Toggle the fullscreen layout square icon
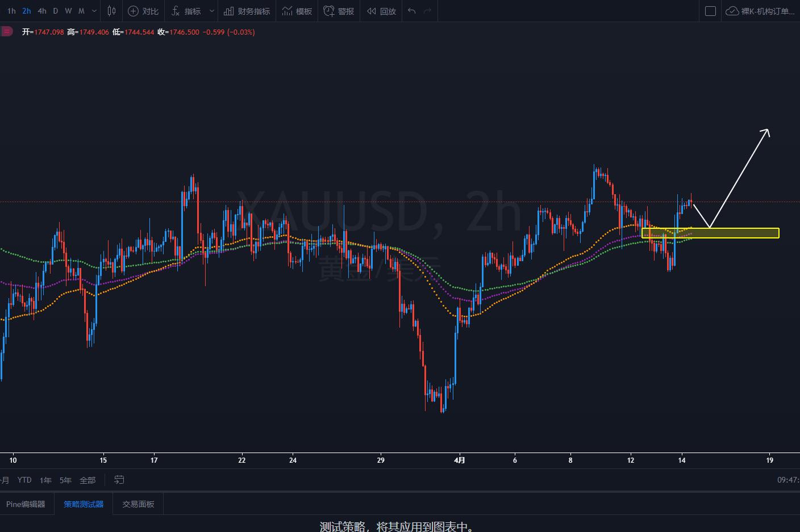Screen dimensions: 800x532 pyautogui.click(x=710, y=11)
